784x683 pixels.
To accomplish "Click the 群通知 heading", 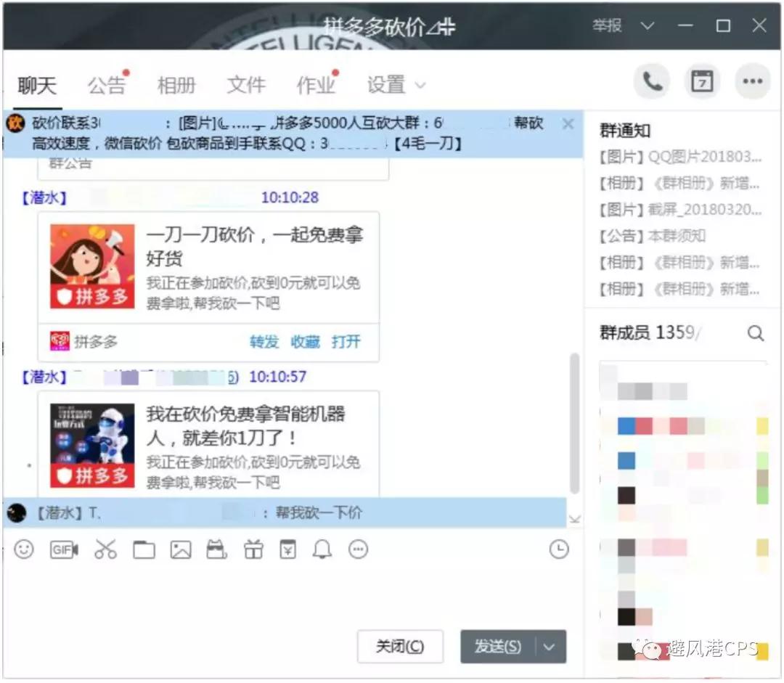I will pos(625,131).
